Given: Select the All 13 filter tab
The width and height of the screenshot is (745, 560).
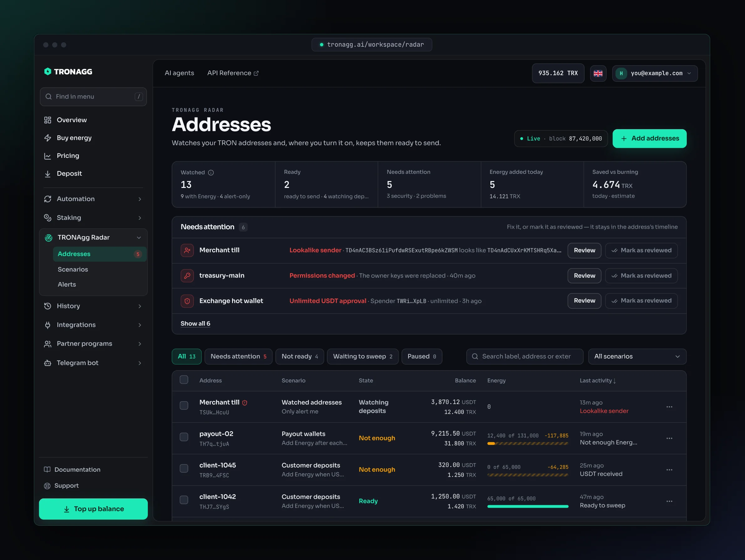Looking at the screenshot, I should 187,356.
